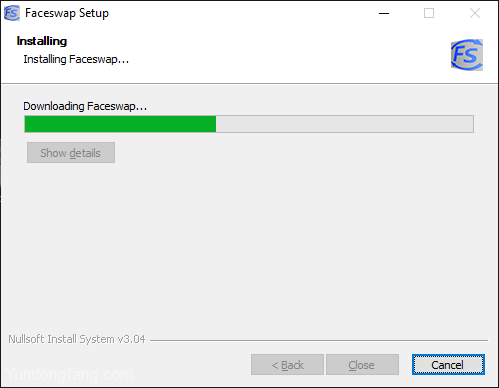Click the grayed-out Back button
This screenshot has width=499, height=388.
287,365
